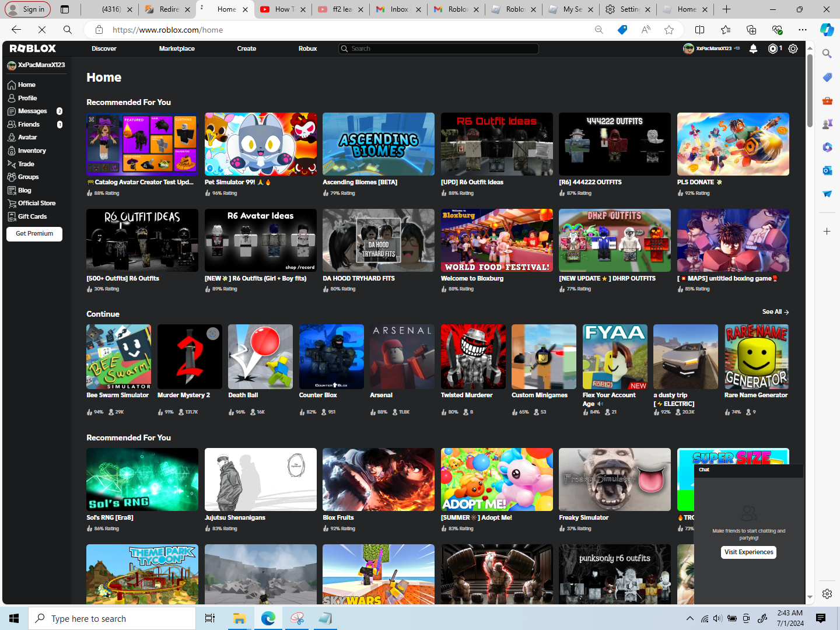Open Gift Cards in the left sidebar
Image resolution: width=840 pixels, height=630 pixels.
(27, 216)
